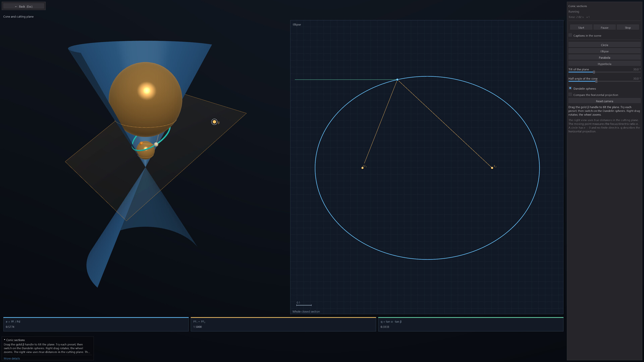This screenshot has width=644, height=362.
Task: Click the large Dandelin sphere
Action: 145,99
